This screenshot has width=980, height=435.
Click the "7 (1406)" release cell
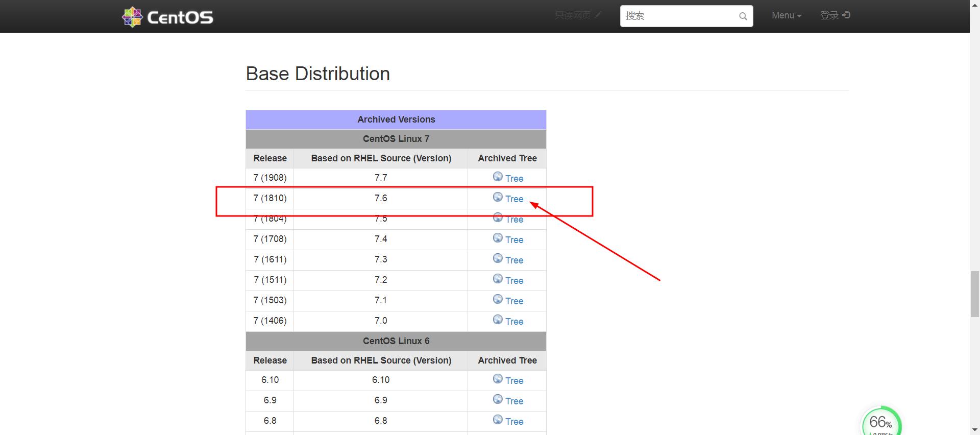(x=270, y=321)
